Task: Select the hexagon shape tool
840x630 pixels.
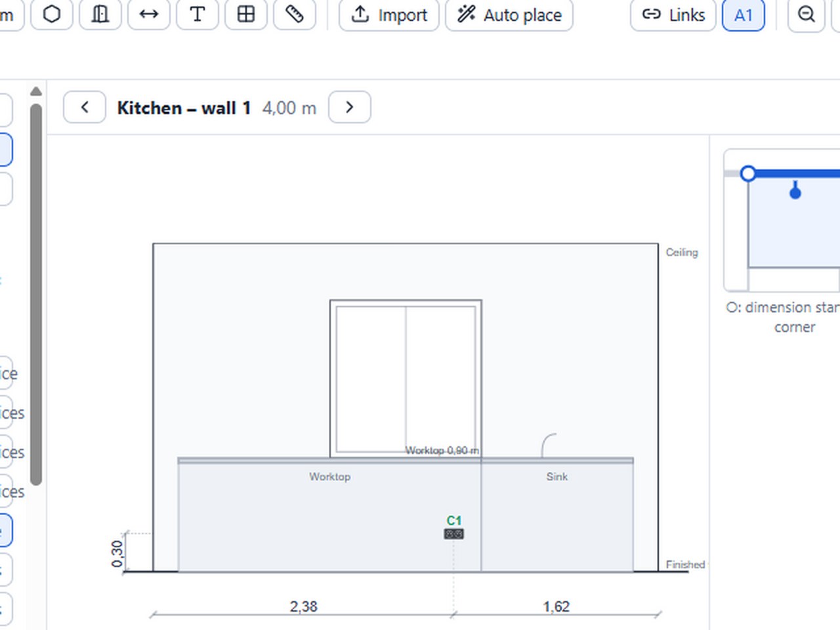Action: pyautogui.click(x=52, y=14)
